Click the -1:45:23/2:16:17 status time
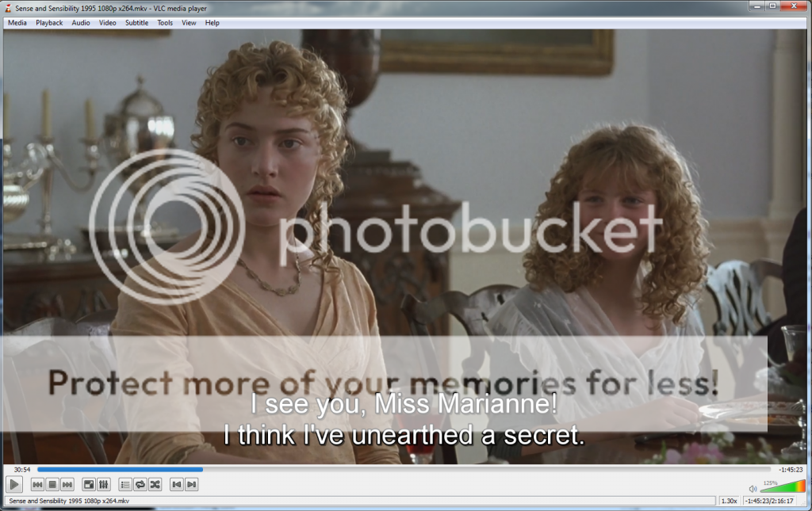The image size is (812, 511). tap(769, 501)
